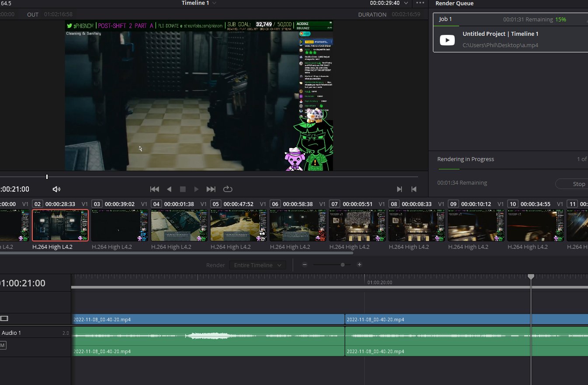Screen dimensions: 588x385
Task: Zoom out timeline with the minus icon
Action: point(304,265)
